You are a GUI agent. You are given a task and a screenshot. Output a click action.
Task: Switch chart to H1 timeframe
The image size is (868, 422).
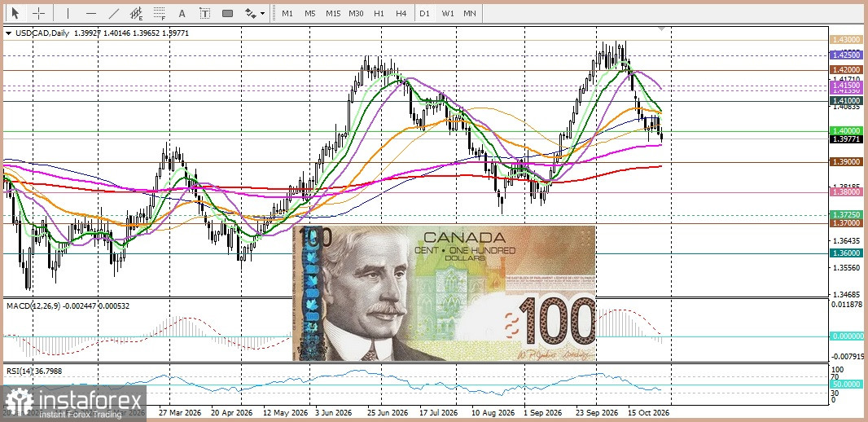point(379,13)
